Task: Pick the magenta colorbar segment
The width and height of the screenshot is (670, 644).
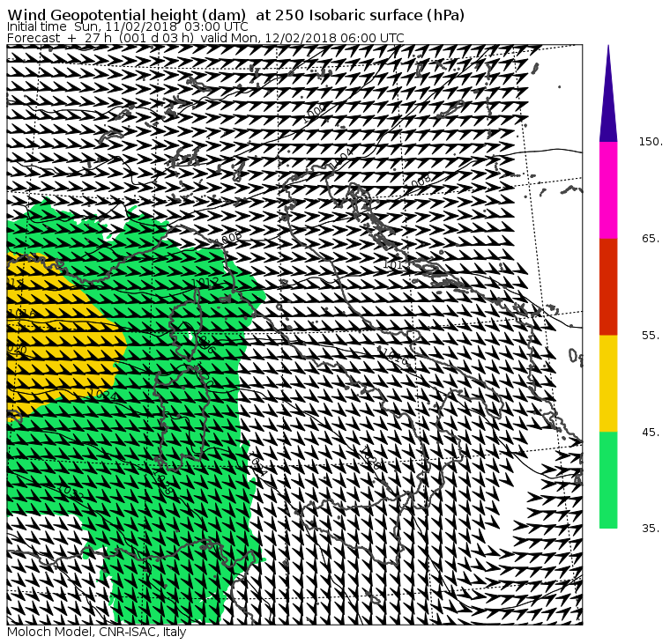Action: click(608, 190)
